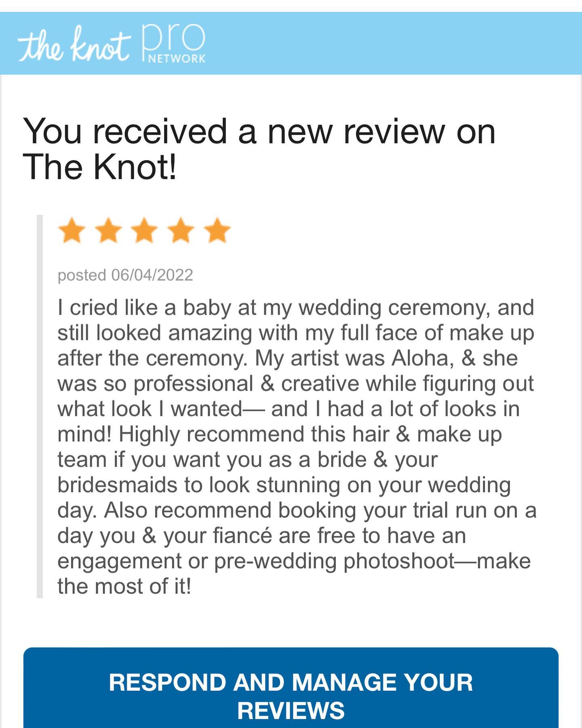Click the posted 06/04/2022 date text
The height and width of the screenshot is (728, 582).
pos(125,275)
